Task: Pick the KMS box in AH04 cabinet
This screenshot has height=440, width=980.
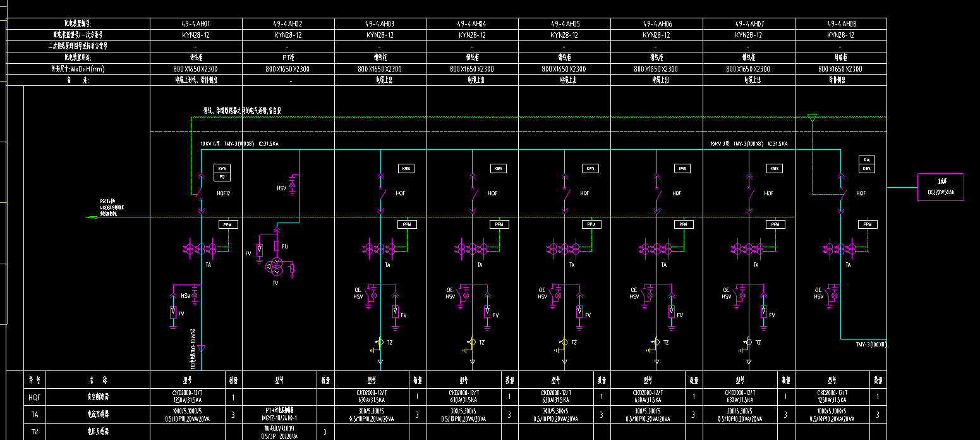Action: click(x=499, y=169)
